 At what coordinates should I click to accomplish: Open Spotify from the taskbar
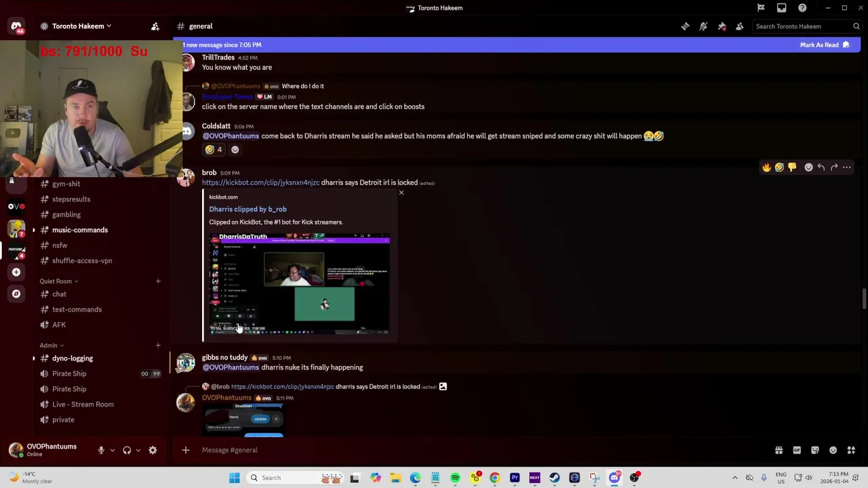pos(455,478)
